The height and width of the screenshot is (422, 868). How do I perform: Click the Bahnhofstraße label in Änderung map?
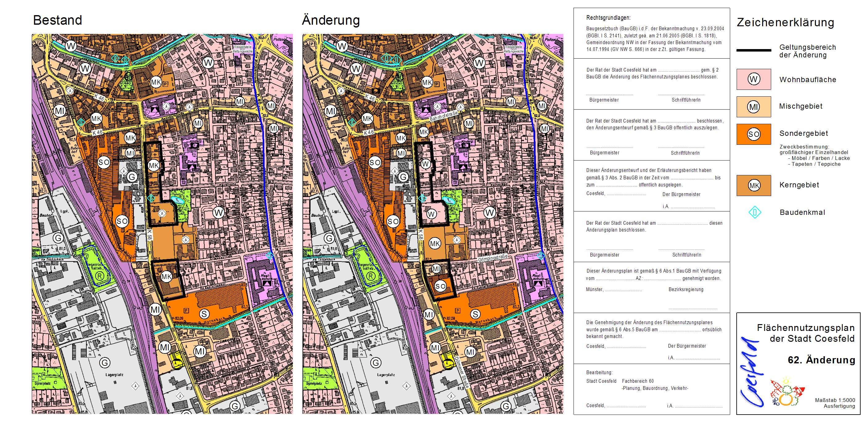[443, 116]
